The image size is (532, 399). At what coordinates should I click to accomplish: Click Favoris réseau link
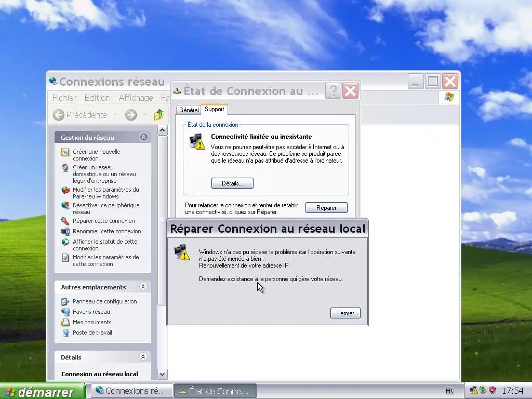click(91, 312)
